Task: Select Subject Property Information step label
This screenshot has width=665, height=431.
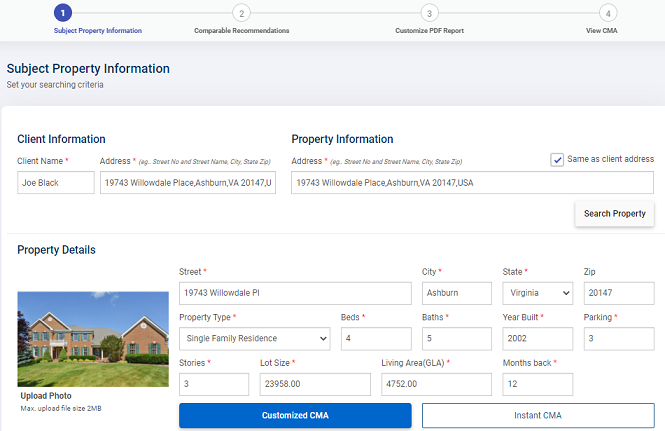Action: pyautogui.click(x=98, y=31)
